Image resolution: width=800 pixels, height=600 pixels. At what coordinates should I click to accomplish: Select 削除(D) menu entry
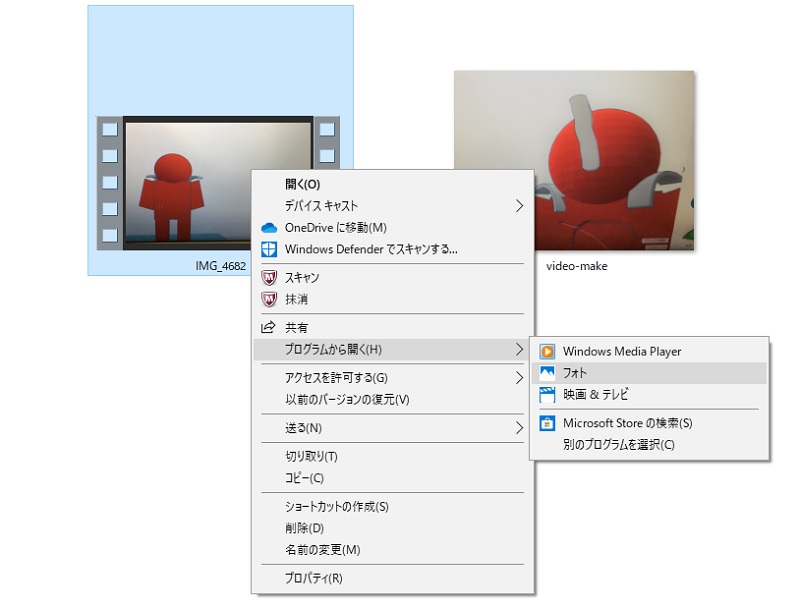point(393,528)
